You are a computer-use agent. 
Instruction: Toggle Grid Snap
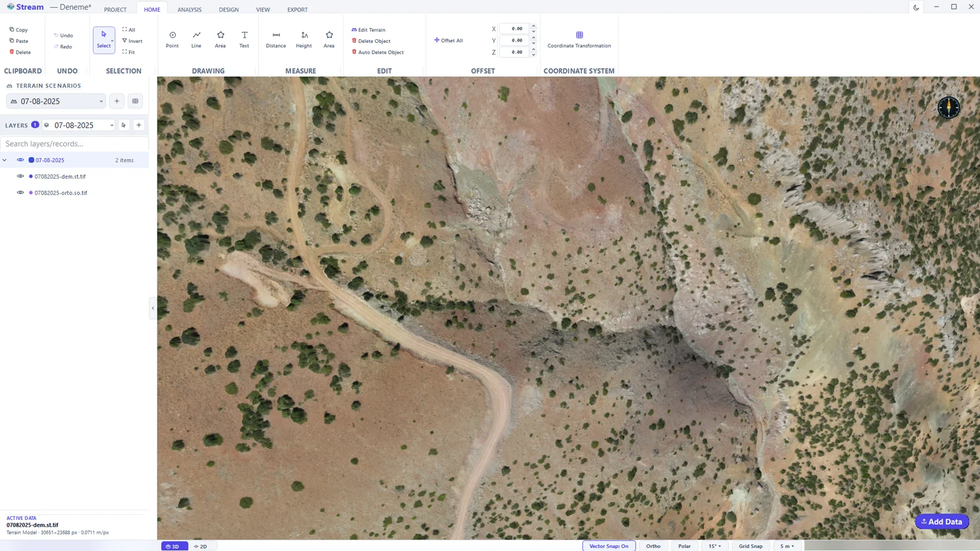coord(750,546)
